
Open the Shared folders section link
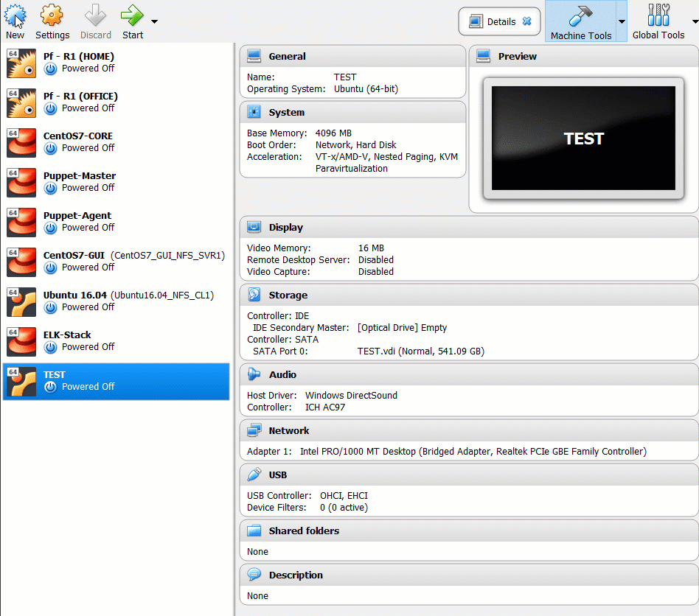[x=304, y=531]
